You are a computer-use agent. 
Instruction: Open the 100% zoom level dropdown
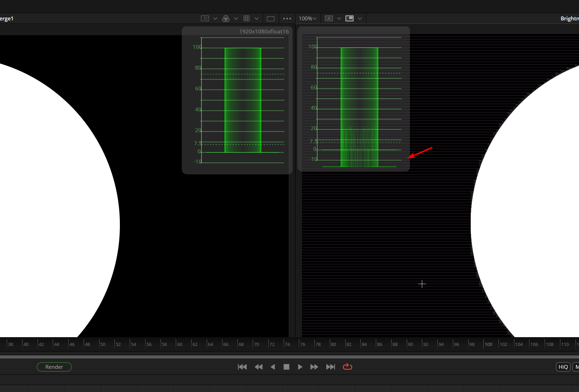pyautogui.click(x=308, y=19)
